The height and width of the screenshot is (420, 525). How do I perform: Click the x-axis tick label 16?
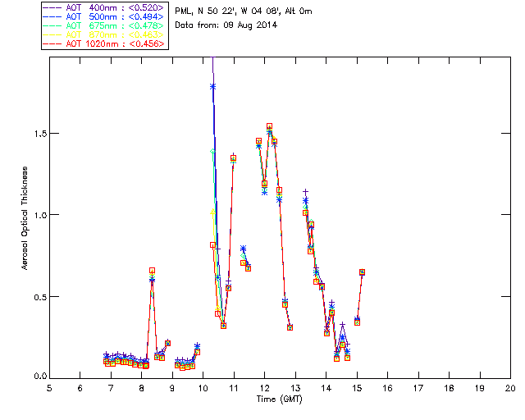coord(388,388)
